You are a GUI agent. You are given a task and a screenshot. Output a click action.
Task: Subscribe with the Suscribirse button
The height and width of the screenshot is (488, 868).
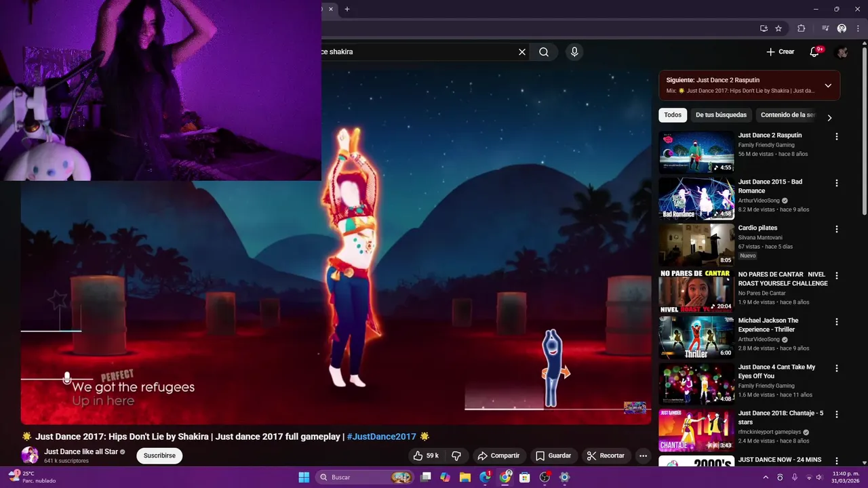(x=159, y=455)
